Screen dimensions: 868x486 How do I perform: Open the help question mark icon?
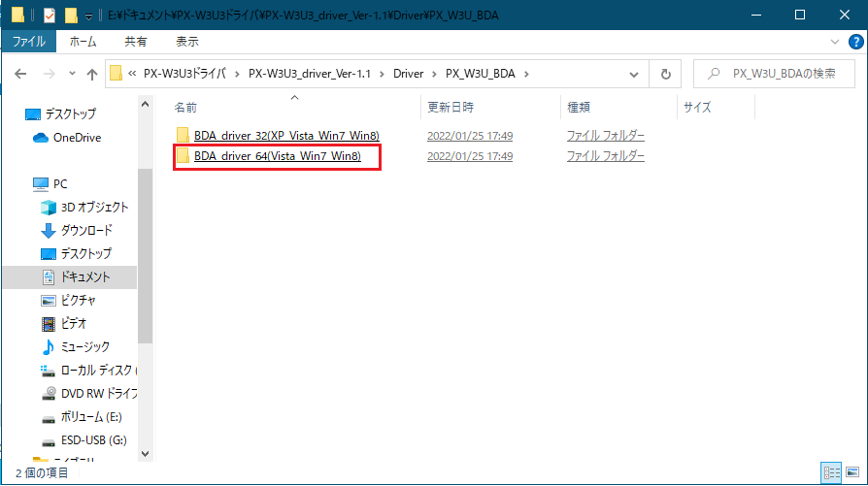coord(853,43)
